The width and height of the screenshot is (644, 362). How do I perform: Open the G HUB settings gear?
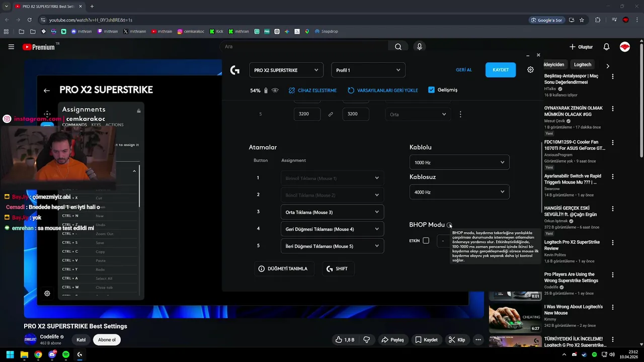(530, 70)
